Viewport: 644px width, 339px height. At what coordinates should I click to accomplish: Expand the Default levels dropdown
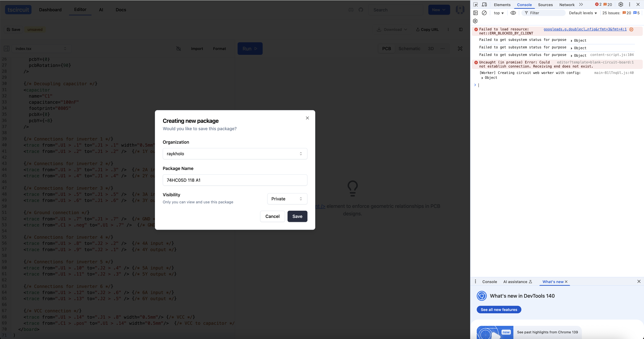tap(583, 13)
